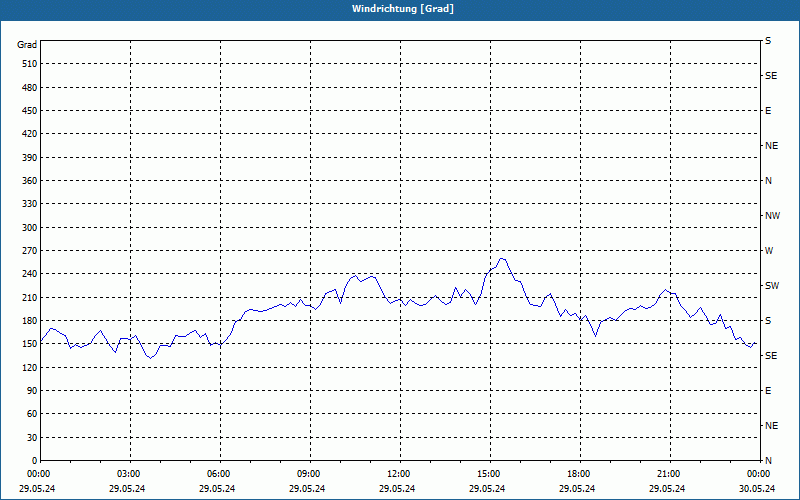Click the 240 y-axis value
This screenshot has height=500, width=800.
[x=30, y=274]
